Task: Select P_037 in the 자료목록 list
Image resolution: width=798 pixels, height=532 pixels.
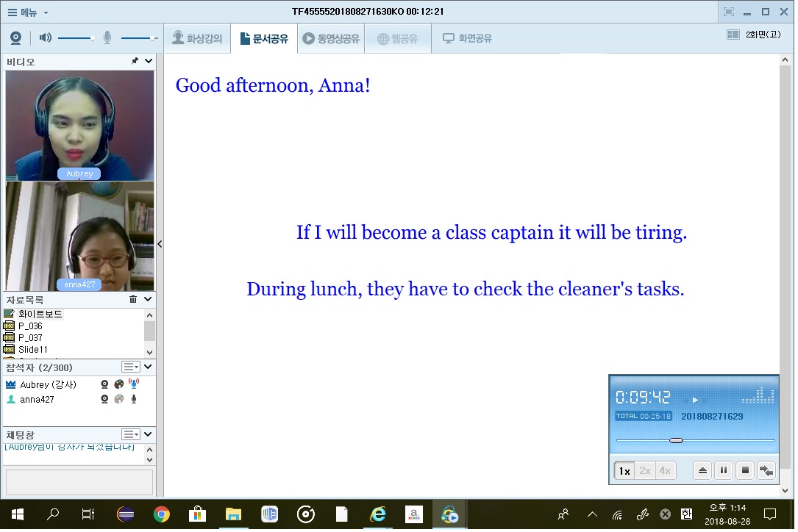Action: point(30,338)
